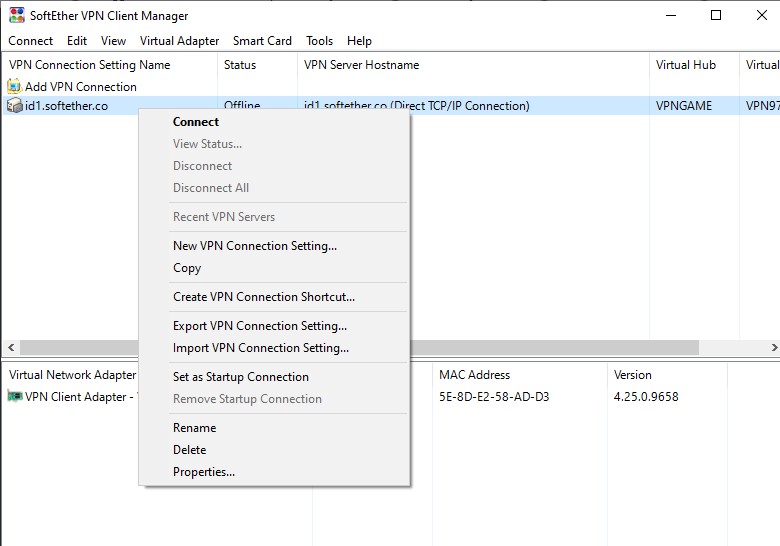Screen dimensions: 780x546
Task: Open the Smart Card menu
Action: coord(262,41)
